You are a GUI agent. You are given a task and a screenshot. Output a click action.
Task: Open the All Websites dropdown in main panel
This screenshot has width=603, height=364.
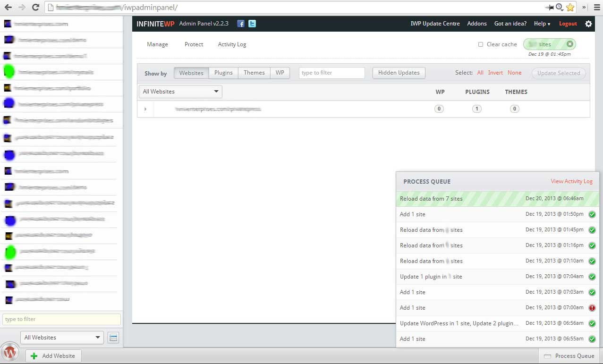click(180, 92)
